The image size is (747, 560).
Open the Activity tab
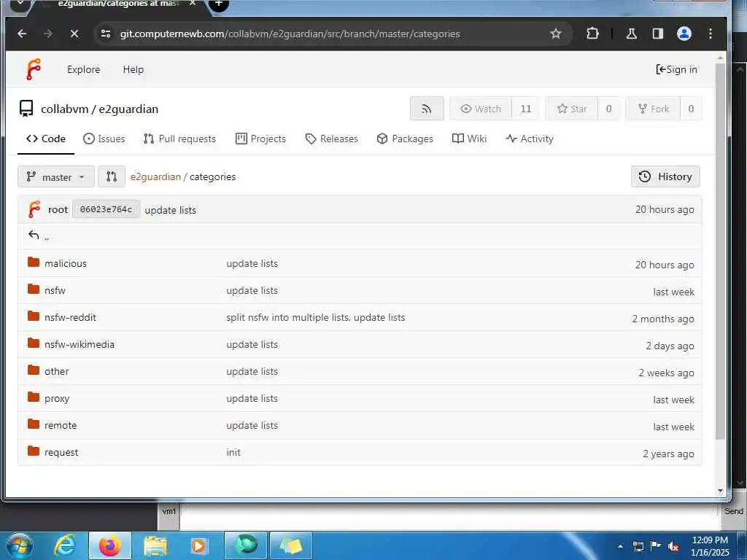[530, 139]
